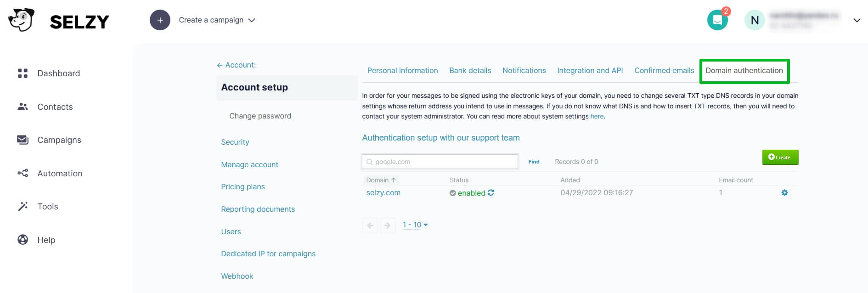The image size is (868, 293).
Task: Click the Status column header
Action: pos(459,180)
